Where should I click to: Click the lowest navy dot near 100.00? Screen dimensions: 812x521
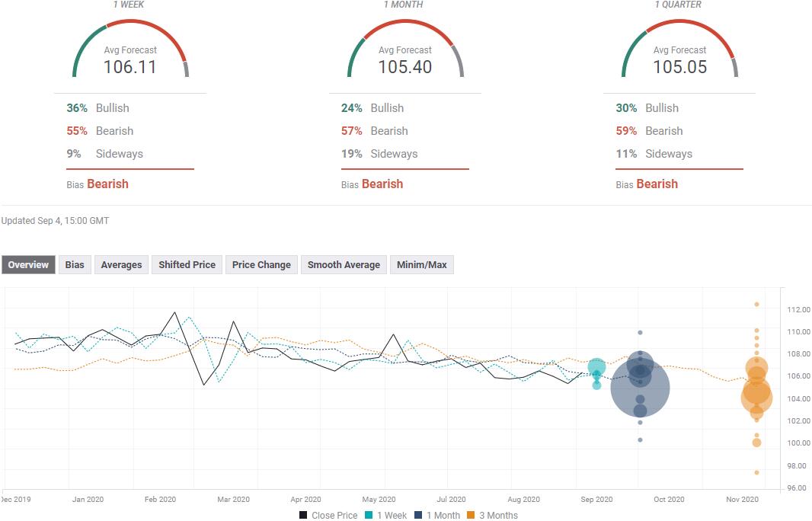coord(640,439)
